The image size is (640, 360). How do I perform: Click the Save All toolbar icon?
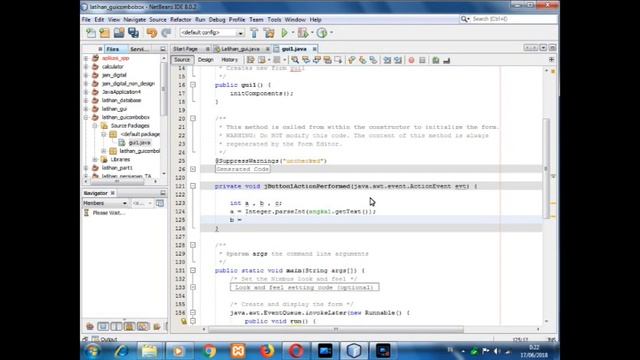click(x=133, y=33)
